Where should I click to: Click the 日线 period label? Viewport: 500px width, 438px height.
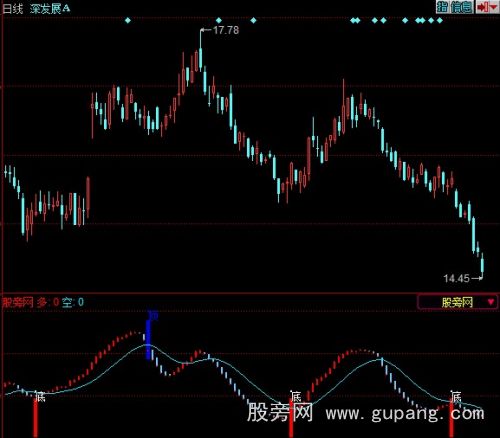coord(13,9)
